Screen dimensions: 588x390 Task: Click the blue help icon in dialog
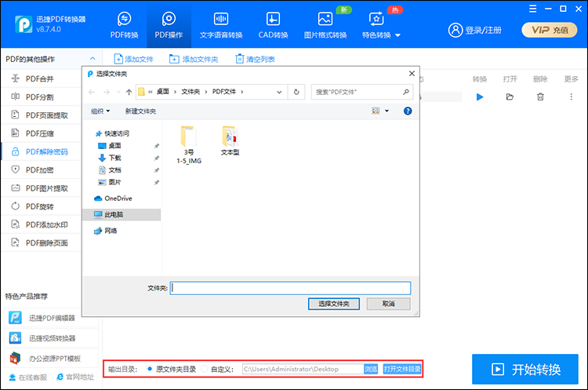tap(408, 111)
